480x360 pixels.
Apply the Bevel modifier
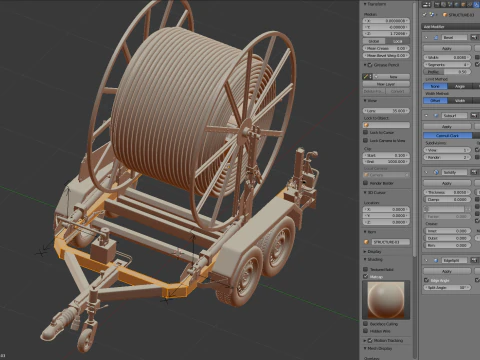pyautogui.click(x=447, y=48)
